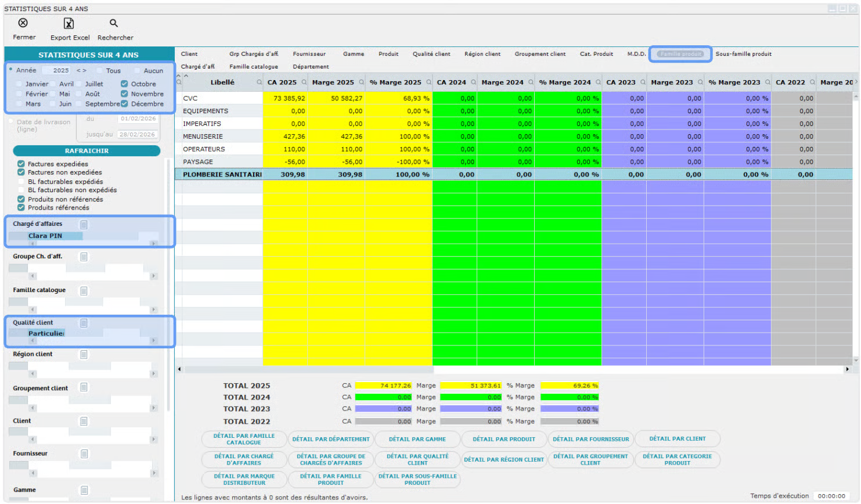The width and height of the screenshot is (861, 504).
Task: Click the magnifier in Libellé column header
Action: [259, 82]
